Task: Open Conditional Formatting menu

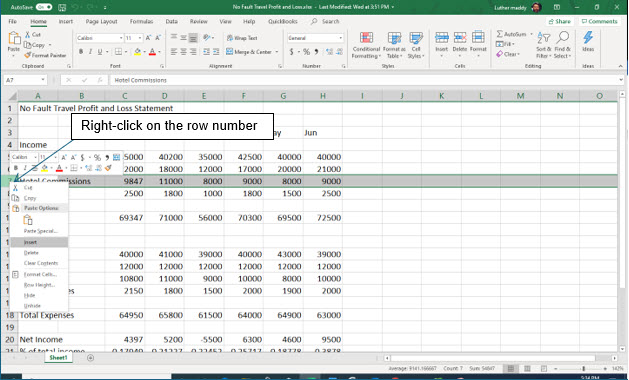Action: pos(366,45)
